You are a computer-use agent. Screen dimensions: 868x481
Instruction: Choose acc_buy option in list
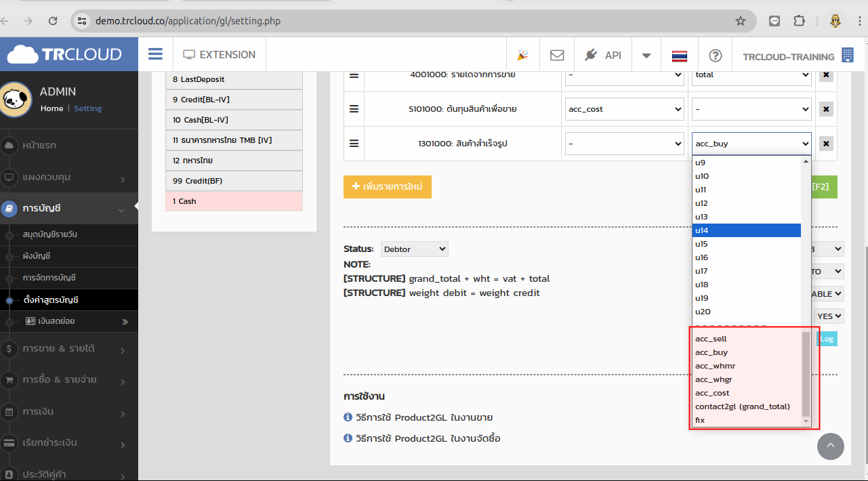[747, 352]
